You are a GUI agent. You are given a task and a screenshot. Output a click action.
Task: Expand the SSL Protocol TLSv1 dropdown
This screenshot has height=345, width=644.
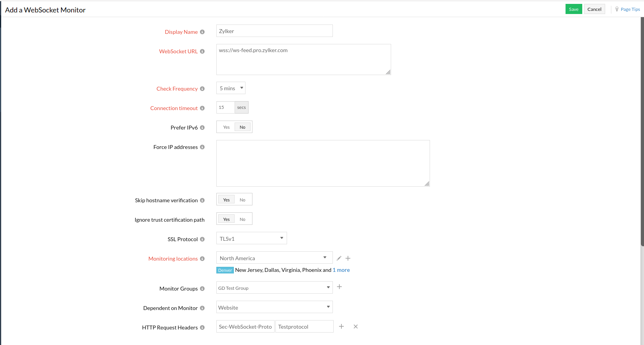tap(251, 238)
